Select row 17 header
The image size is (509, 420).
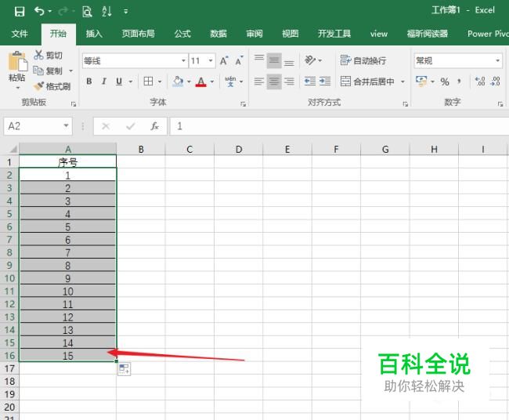tap(9, 368)
